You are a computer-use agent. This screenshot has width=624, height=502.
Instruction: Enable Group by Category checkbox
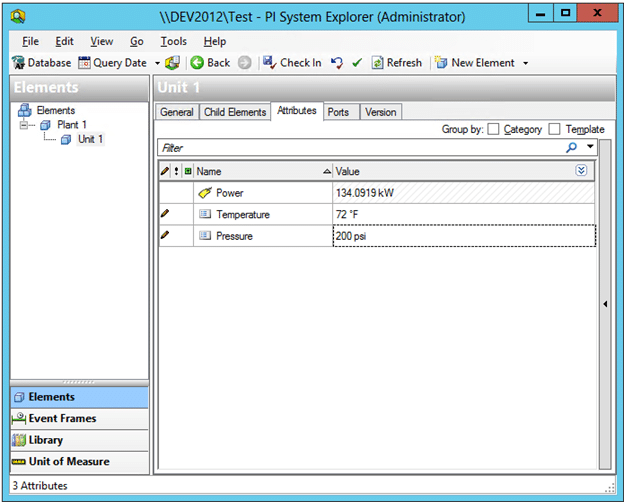pos(494,130)
